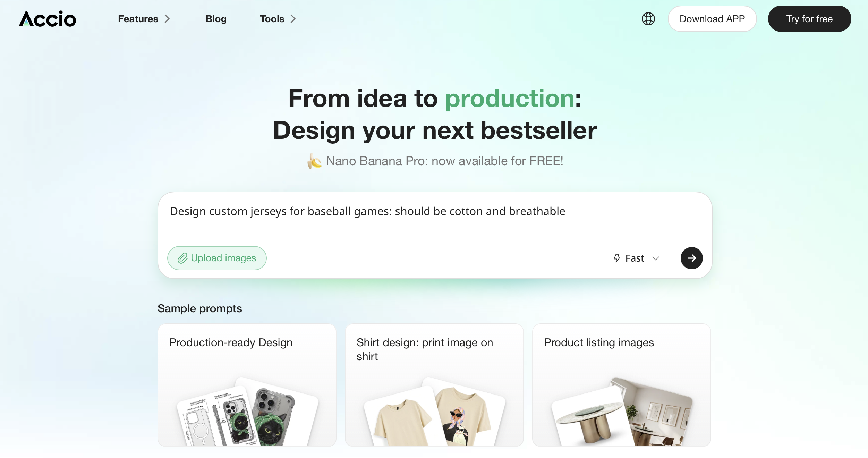The image size is (868, 458).
Task: Click the Nano Banana Pro announcement text
Action: (x=445, y=161)
